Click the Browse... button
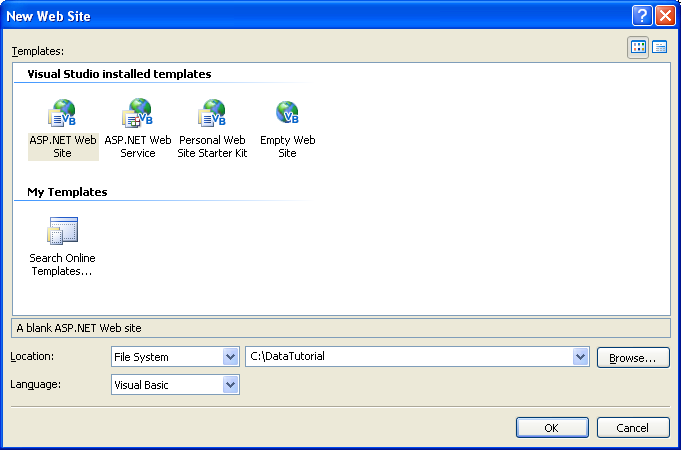This screenshot has height=450, width=681. [x=633, y=357]
